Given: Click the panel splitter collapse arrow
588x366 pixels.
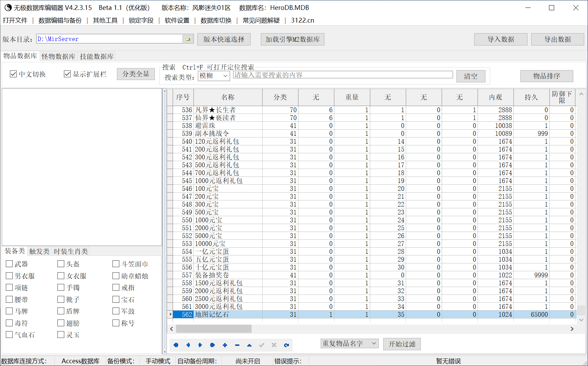Looking at the screenshot, I should 164,91.
